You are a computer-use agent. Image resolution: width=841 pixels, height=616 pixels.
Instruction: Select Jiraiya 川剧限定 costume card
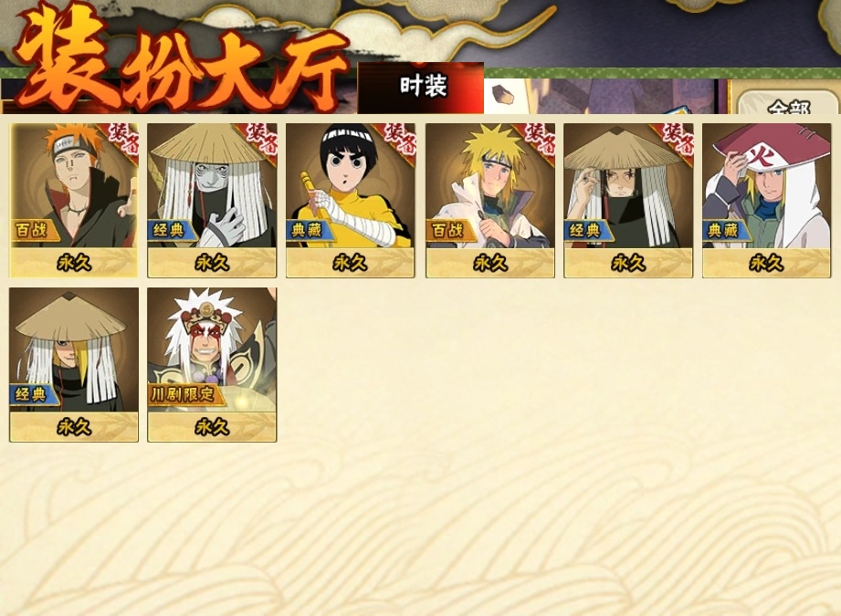tap(212, 364)
